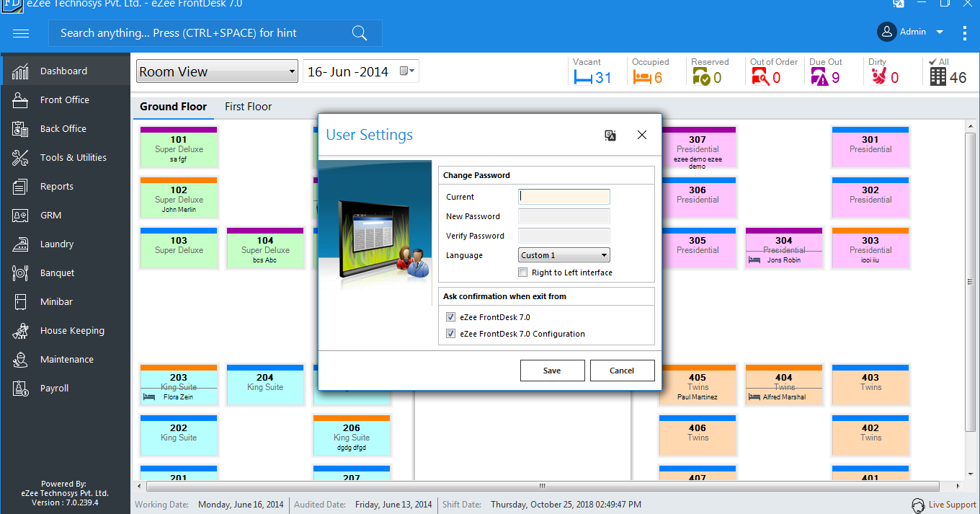Select room 405 Paul Martinez tile
Image resolution: width=980 pixels, height=514 pixels.
tap(698, 385)
